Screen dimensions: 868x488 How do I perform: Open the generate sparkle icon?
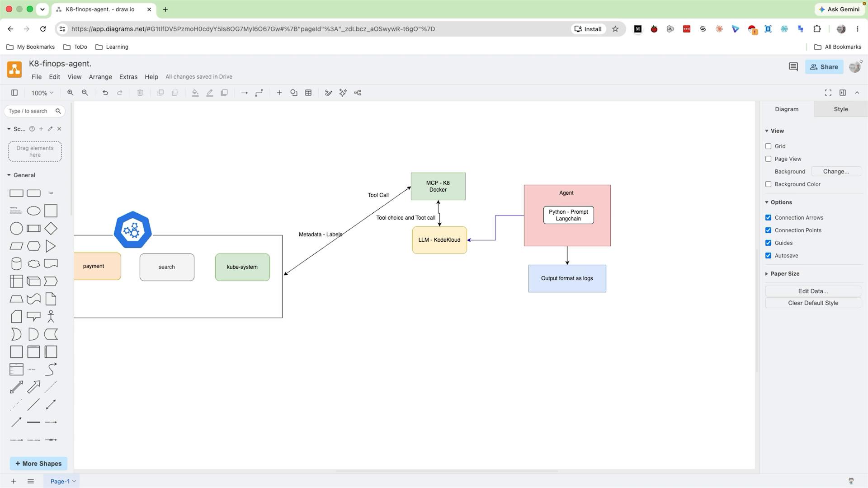(343, 93)
